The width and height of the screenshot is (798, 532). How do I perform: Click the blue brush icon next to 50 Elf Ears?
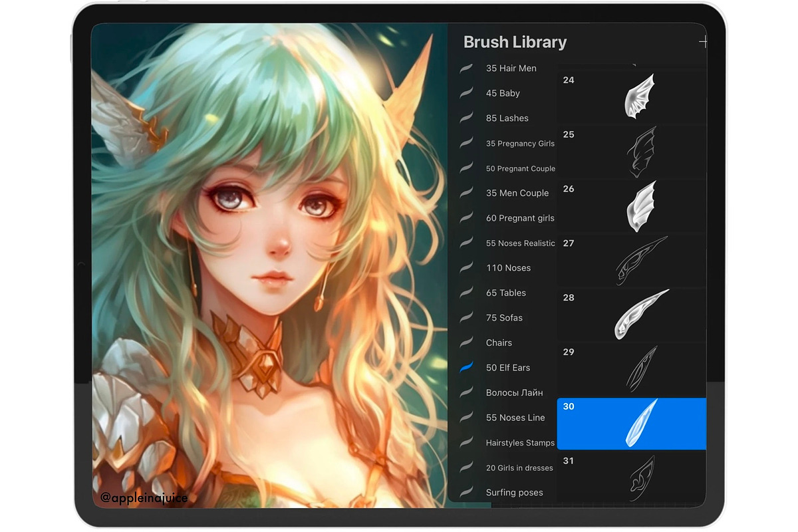tap(466, 368)
